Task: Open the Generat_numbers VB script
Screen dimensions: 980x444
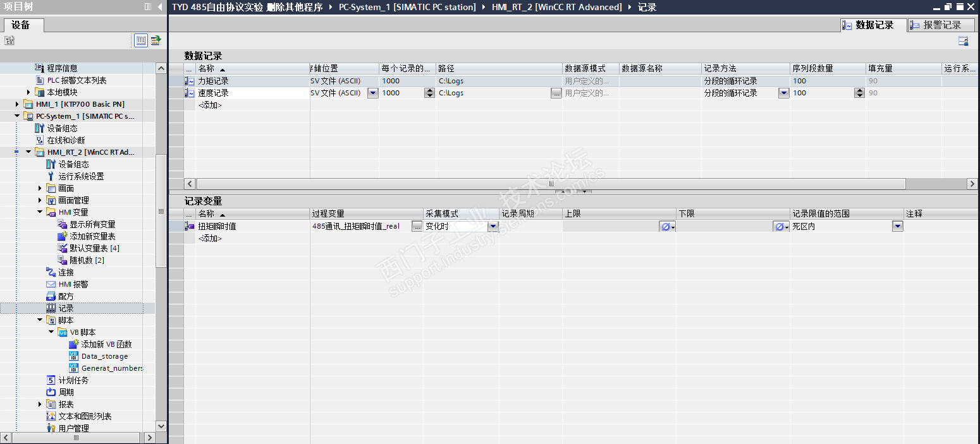Action: coord(112,368)
